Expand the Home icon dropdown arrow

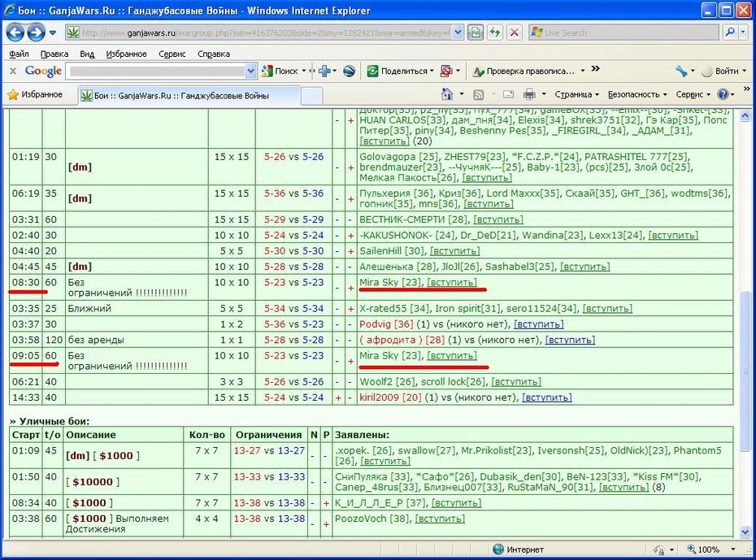(462, 94)
